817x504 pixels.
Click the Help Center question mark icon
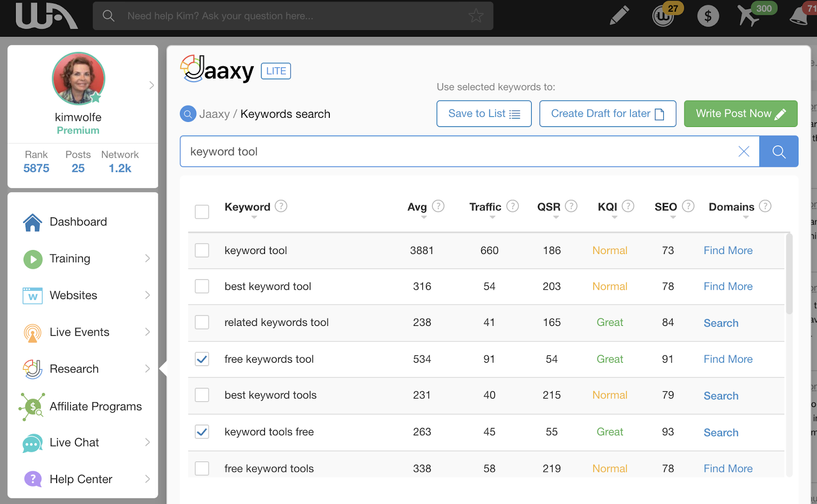[33, 479]
